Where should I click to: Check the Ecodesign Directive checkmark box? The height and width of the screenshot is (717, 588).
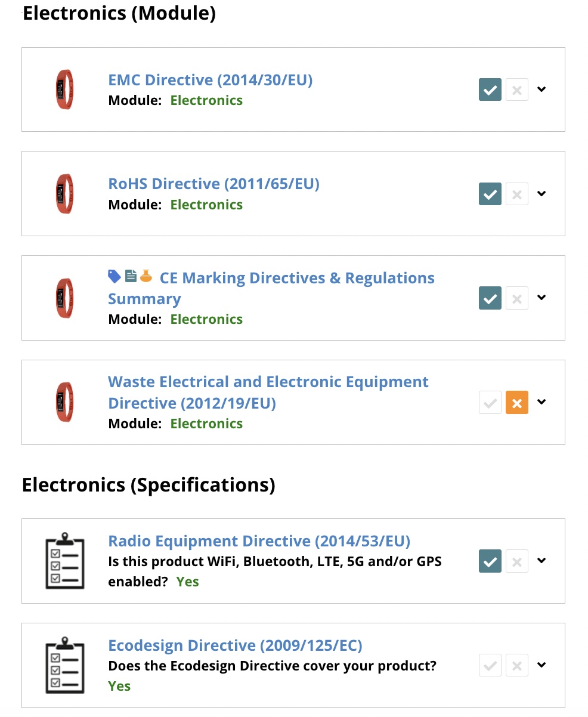(x=490, y=665)
